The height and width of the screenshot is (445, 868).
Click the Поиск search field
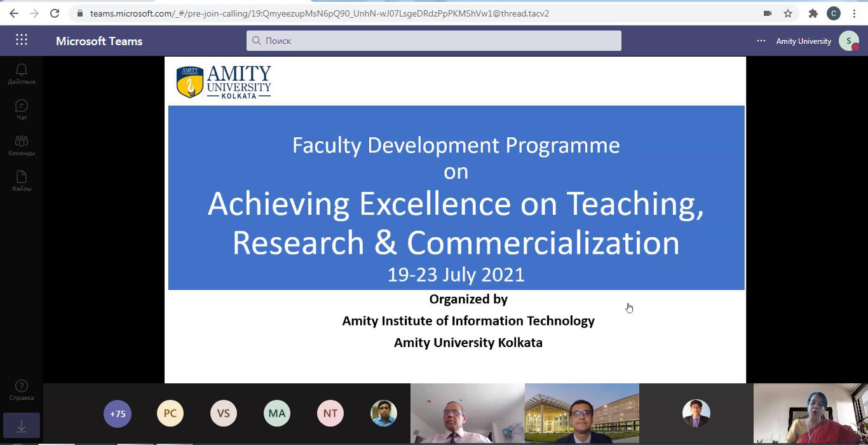coord(434,41)
